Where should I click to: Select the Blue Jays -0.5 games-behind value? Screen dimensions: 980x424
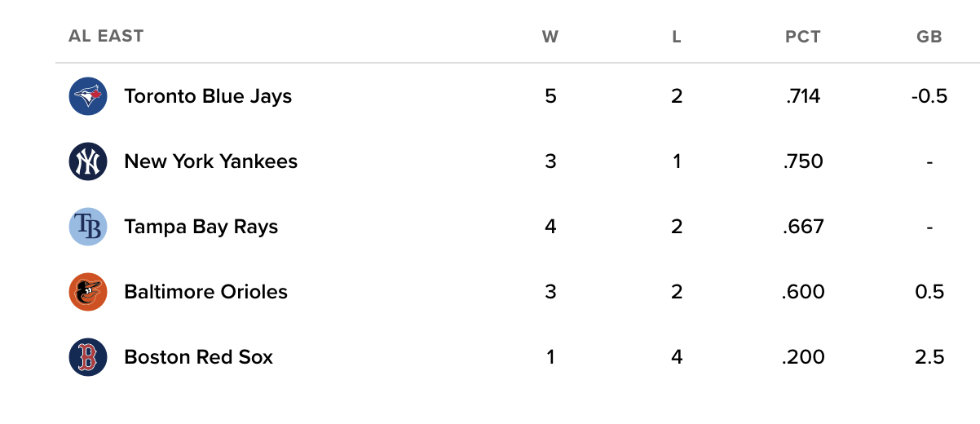coord(929,96)
